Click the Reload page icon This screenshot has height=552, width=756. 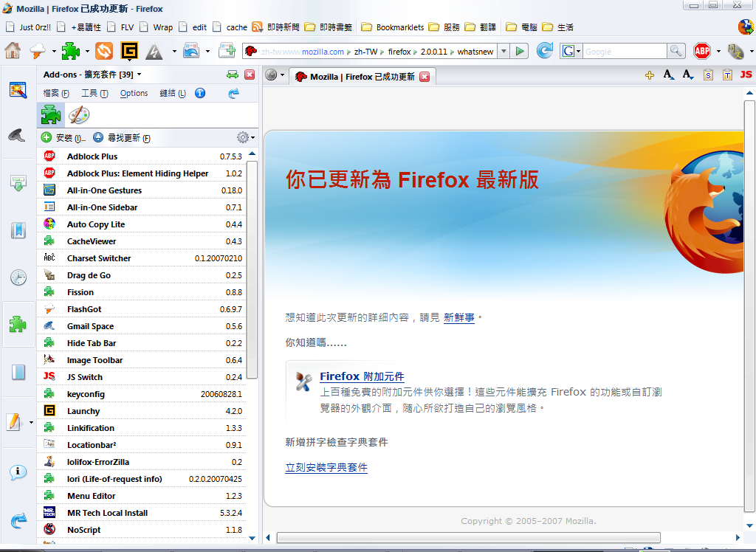coord(544,51)
